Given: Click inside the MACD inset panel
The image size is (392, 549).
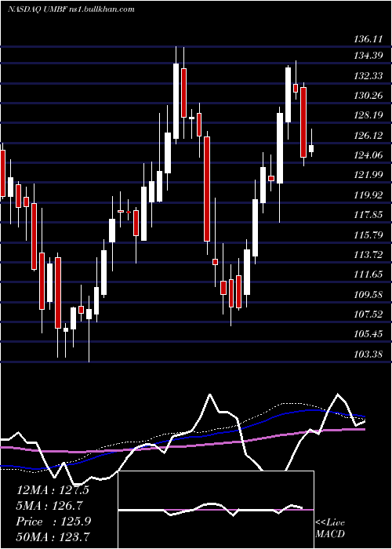Looking at the screenshot, I should pyautogui.click(x=216, y=510).
